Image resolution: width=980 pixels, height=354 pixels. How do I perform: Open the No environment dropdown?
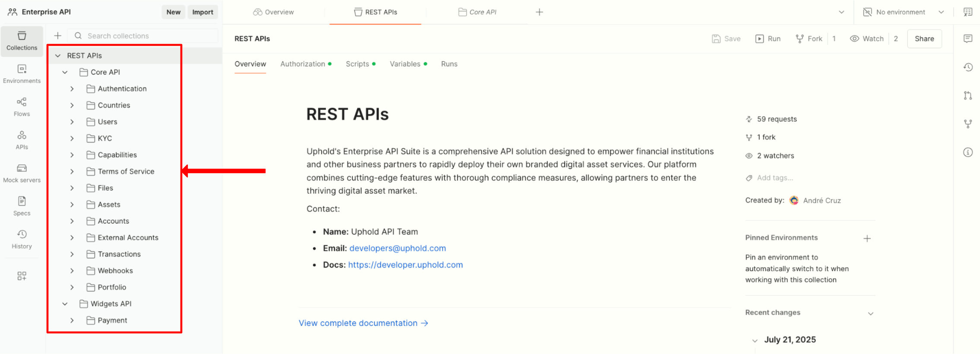903,12
